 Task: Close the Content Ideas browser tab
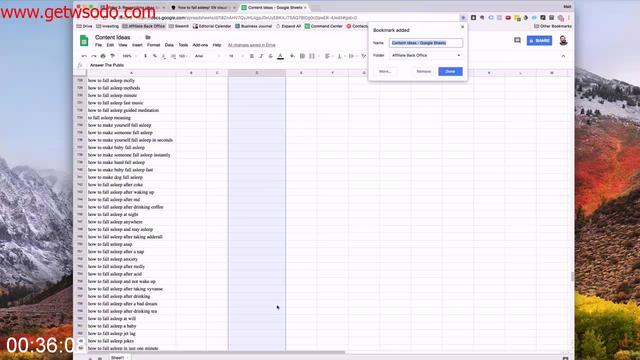coord(305,7)
